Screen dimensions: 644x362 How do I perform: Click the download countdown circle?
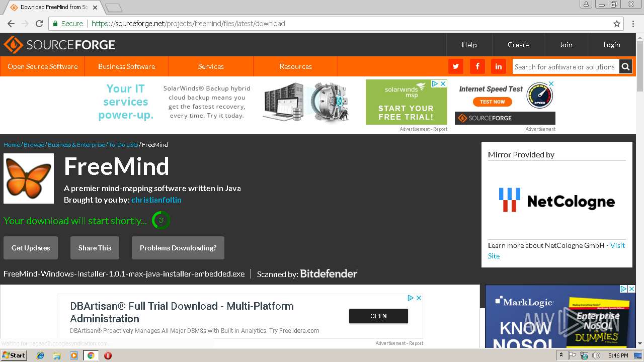click(161, 220)
